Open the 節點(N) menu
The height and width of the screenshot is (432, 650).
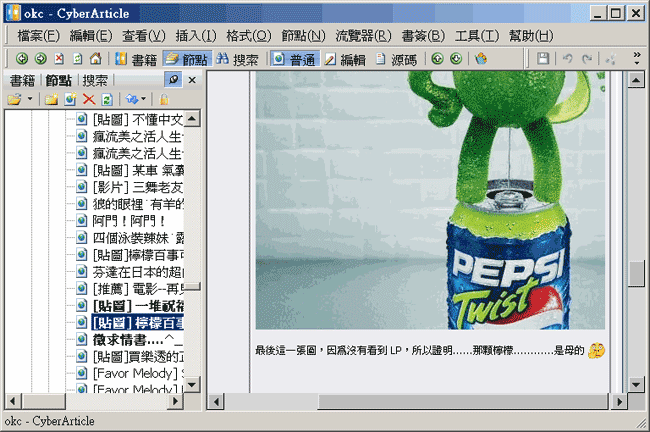pos(303,36)
